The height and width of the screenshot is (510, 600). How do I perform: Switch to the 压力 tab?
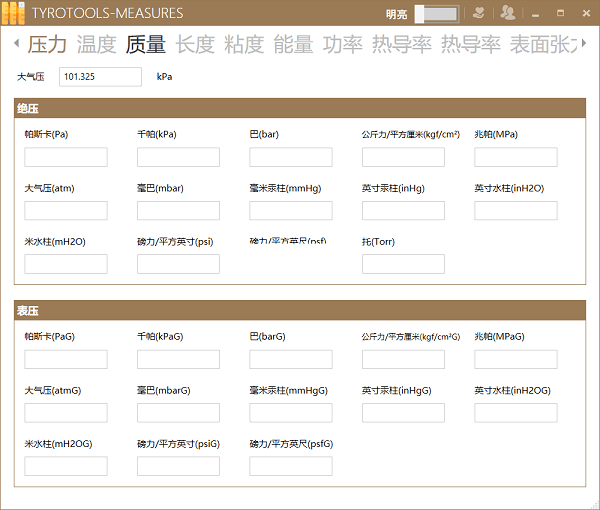tap(47, 44)
